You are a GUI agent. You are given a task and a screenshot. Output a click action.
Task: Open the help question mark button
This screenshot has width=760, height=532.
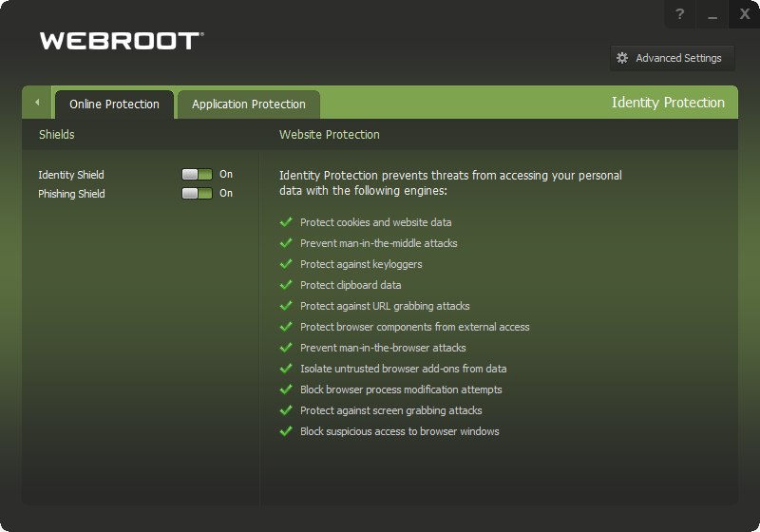(x=680, y=14)
